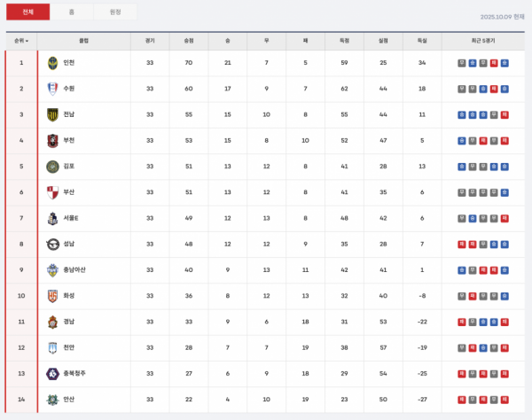532x420 pixels.
Task: Click the Seongnam (성남) club crest
Action: [x=52, y=244]
